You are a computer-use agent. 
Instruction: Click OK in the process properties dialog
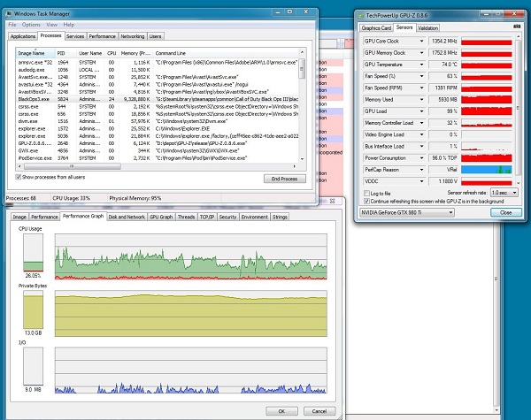[282, 410]
